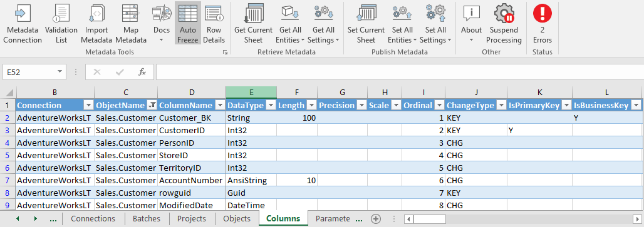Select row 7 header
The width and height of the screenshot is (644, 227).
point(8,180)
